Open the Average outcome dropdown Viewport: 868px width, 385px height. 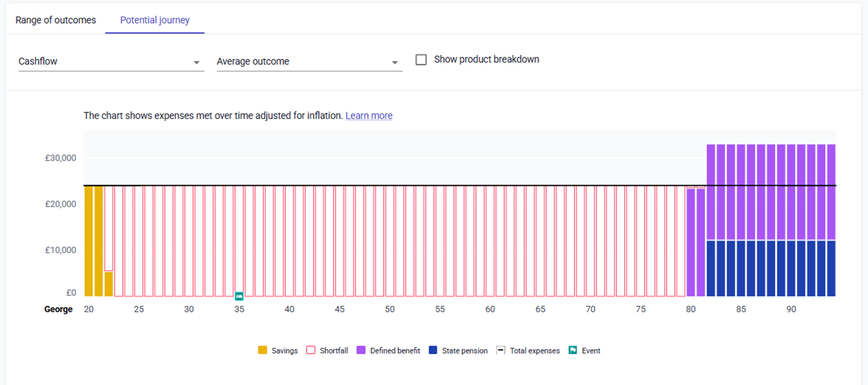[308, 61]
